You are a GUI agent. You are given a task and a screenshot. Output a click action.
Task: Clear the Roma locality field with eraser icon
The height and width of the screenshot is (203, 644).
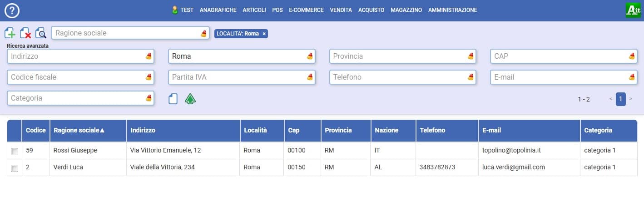(x=310, y=56)
